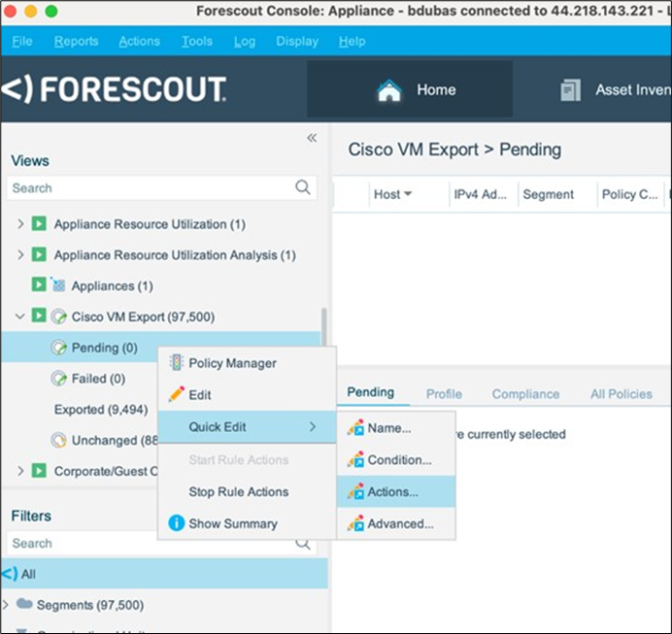Click the Appliances (1) grid icon
Screen dimensions: 672x634
(x=58, y=284)
